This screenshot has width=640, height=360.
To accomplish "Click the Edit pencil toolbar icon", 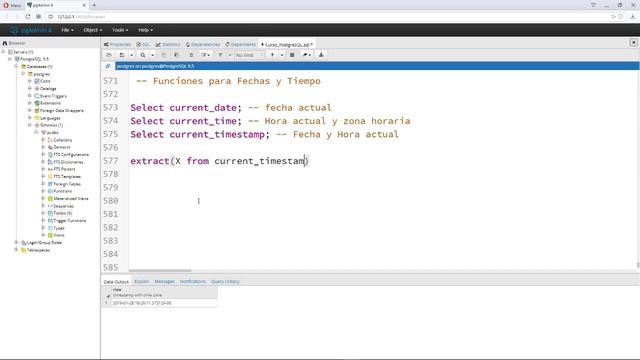I will [204, 55].
